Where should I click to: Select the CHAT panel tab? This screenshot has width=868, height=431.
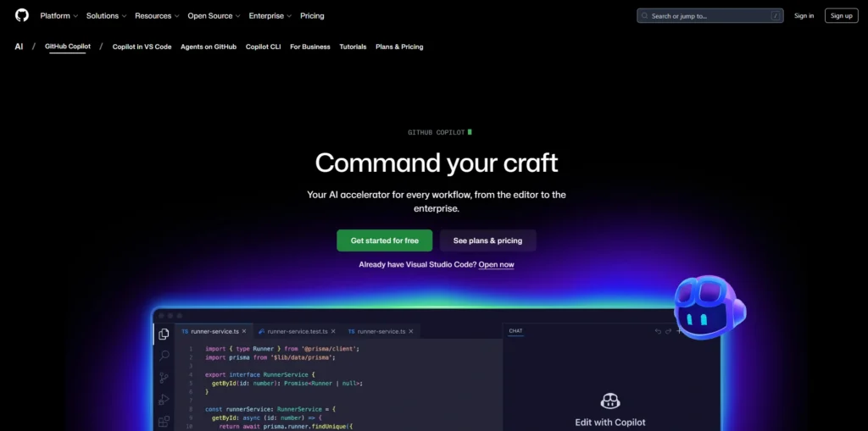click(515, 331)
